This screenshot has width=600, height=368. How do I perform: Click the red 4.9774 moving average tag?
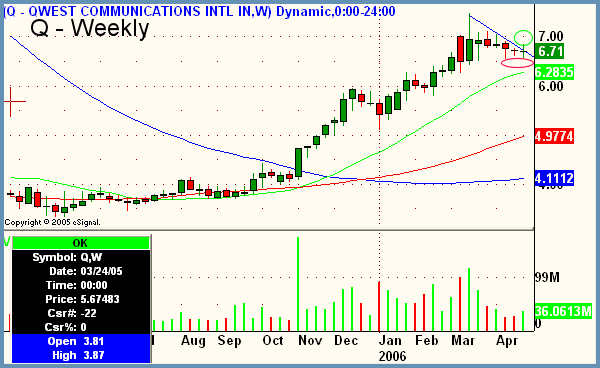pos(554,136)
